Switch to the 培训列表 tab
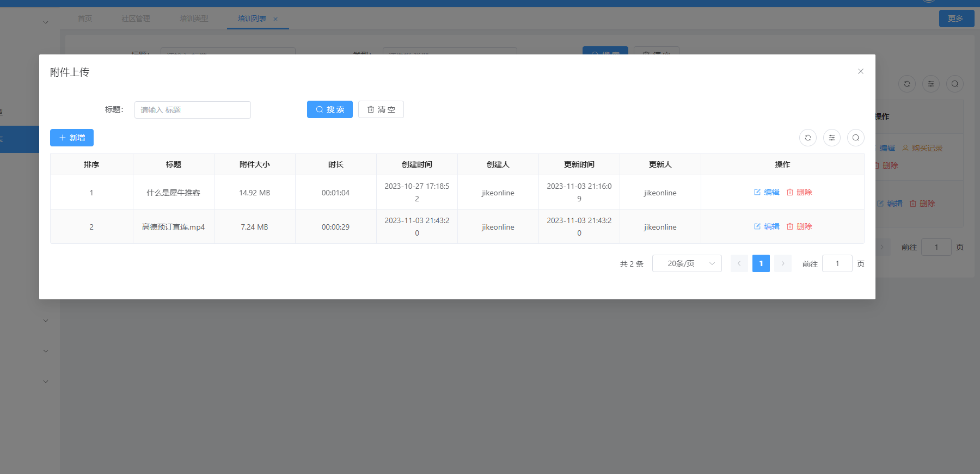The height and width of the screenshot is (474, 980). (252, 19)
